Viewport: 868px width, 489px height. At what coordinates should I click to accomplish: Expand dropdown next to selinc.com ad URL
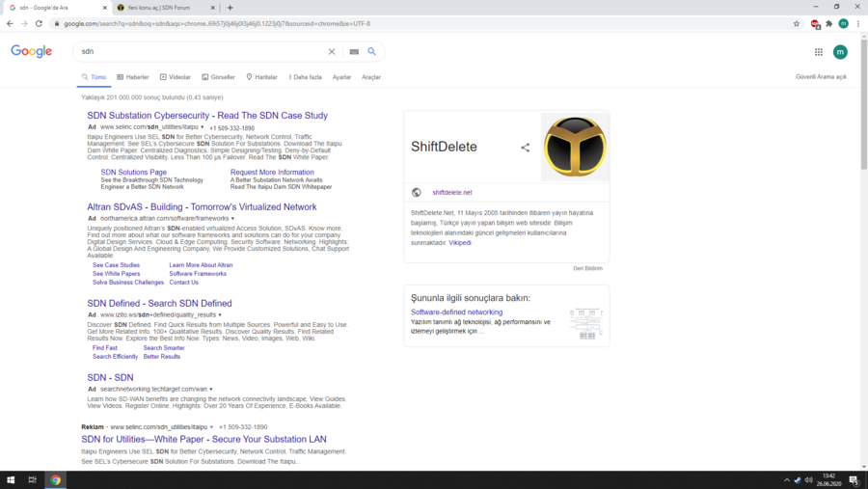(203, 127)
